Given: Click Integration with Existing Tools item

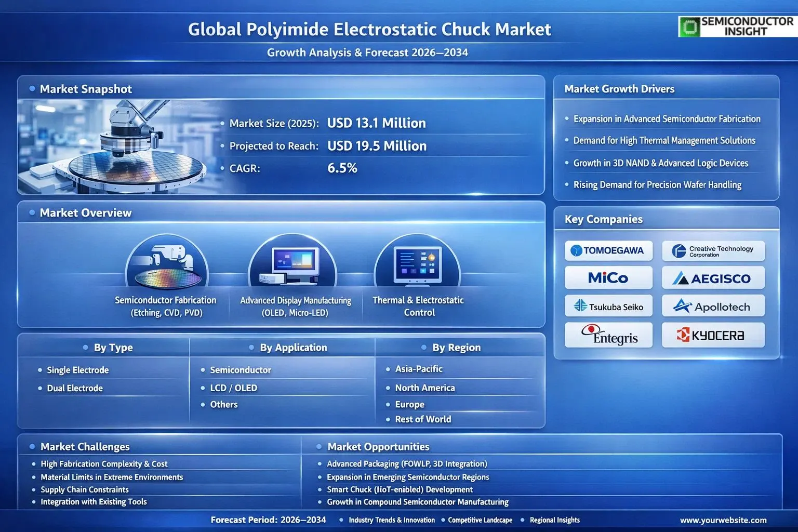Looking at the screenshot, I should click(94, 502).
